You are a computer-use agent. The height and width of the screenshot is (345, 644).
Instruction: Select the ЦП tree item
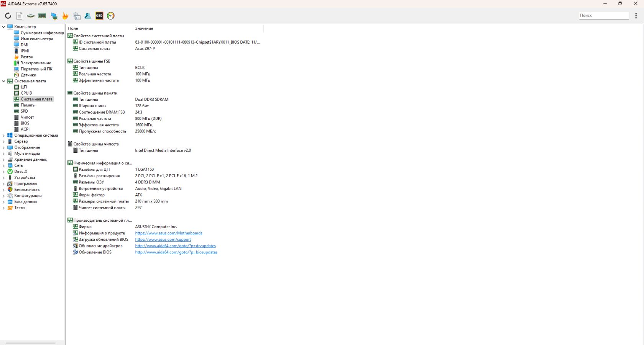pyautogui.click(x=23, y=87)
